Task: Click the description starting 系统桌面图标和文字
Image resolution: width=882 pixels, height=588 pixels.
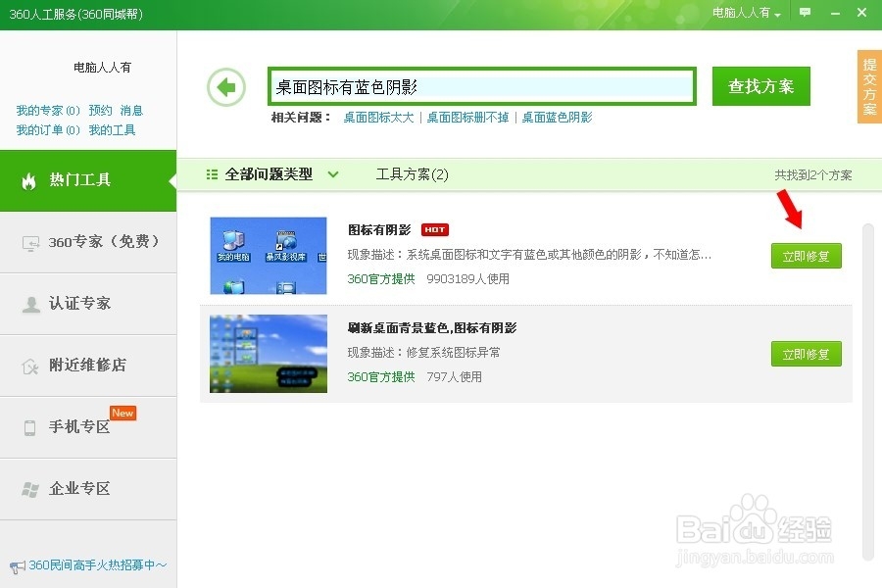Action: 559,255
